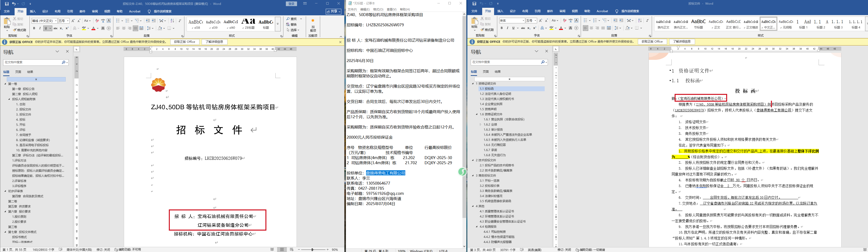Click 替换 replace in 招标文件 Word window
The width and height of the screenshot is (868, 252).
click(292, 25)
